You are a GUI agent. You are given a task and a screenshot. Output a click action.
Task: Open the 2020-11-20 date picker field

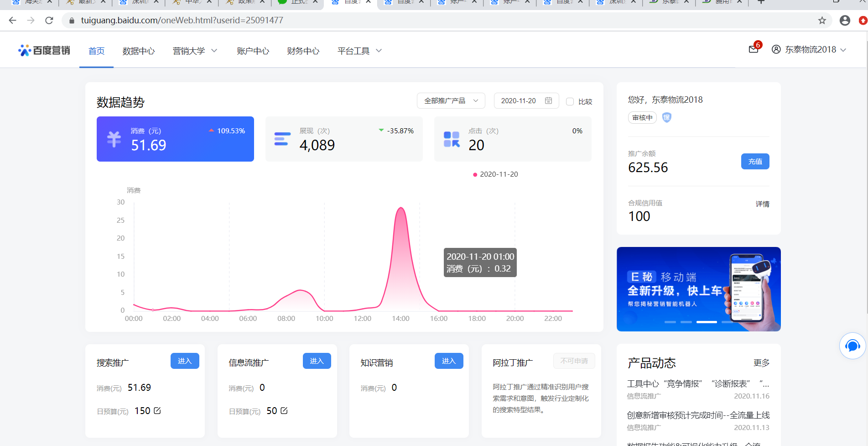[x=526, y=100]
